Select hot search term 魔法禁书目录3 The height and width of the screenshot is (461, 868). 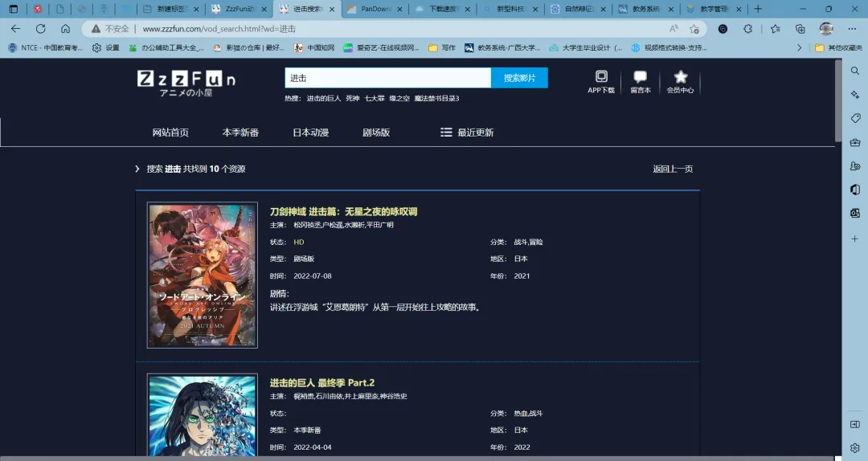pyautogui.click(x=436, y=98)
